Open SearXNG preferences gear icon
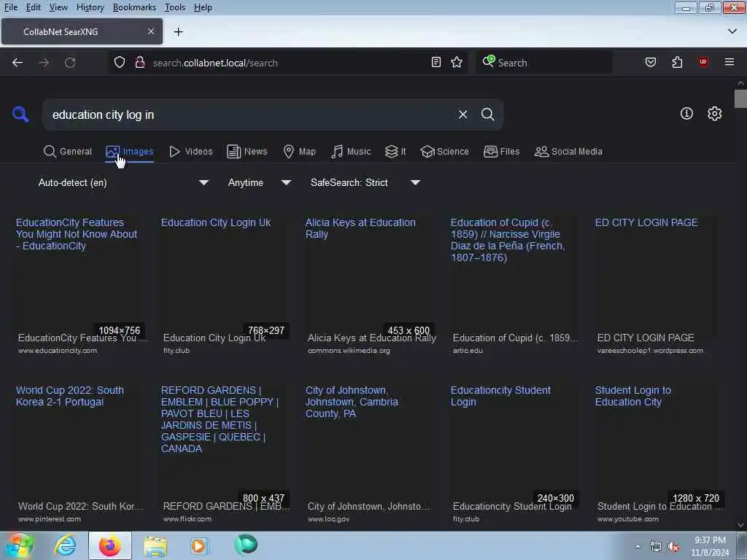The width and height of the screenshot is (747, 560). pos(715,113)
